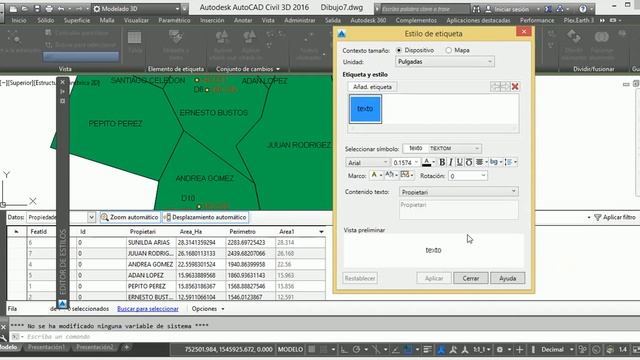The image size is (640, 360).
Task: Toggle overline text formatting
Action: pos(469,162)
